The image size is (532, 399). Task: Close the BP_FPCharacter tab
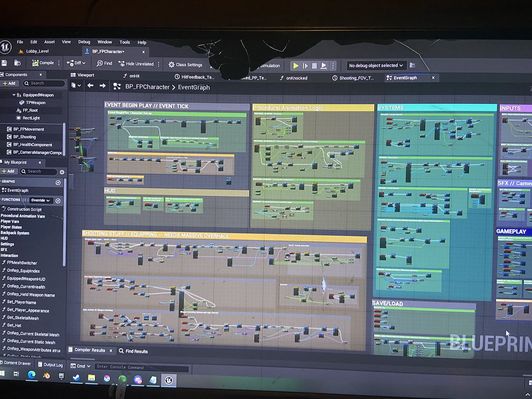(144, 52)
